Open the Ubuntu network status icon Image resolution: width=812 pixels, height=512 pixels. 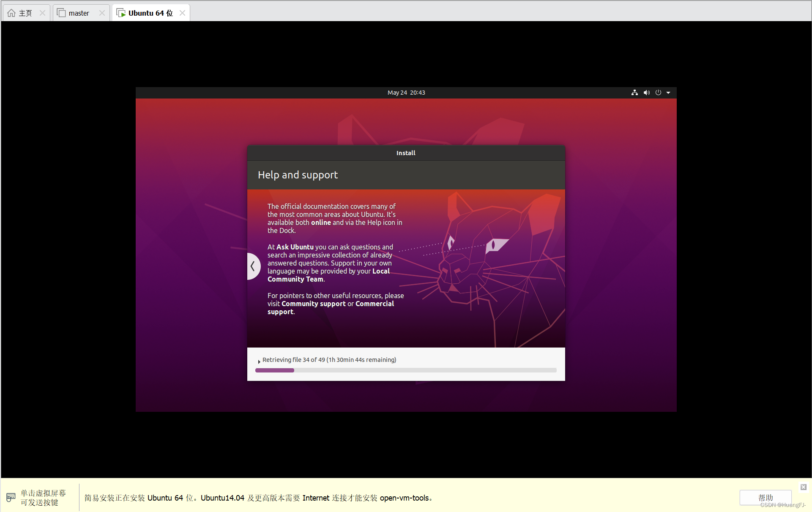(634, 93)
